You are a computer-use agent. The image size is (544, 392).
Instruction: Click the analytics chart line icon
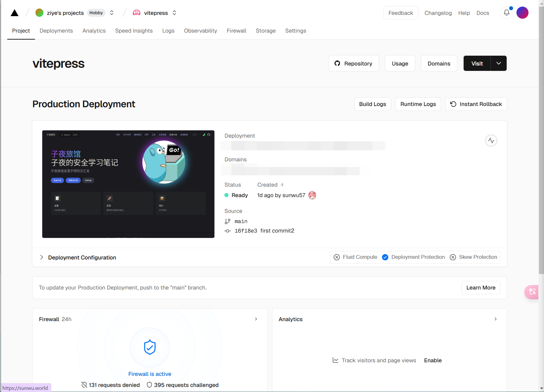point(335,360)
